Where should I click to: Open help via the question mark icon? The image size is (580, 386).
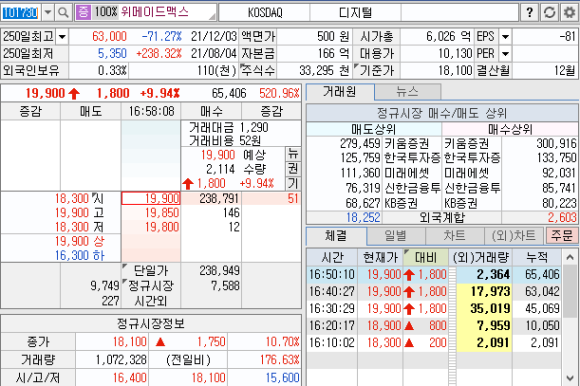pos(529,13)
